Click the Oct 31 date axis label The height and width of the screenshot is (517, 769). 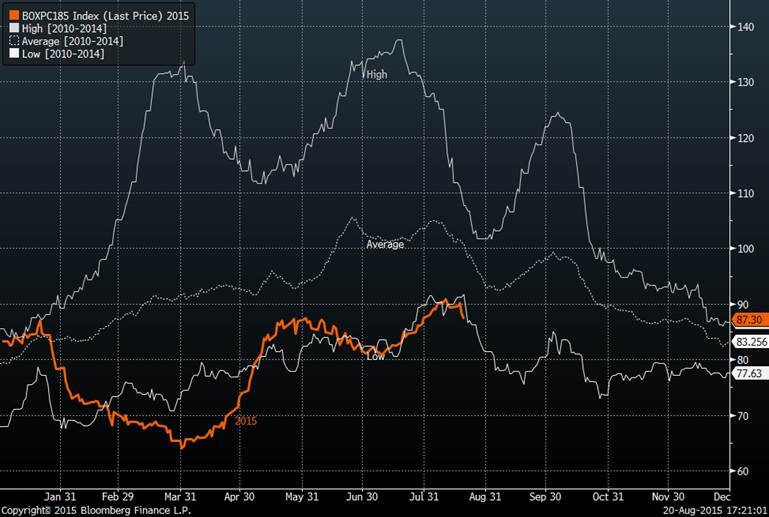coord(608,495)
